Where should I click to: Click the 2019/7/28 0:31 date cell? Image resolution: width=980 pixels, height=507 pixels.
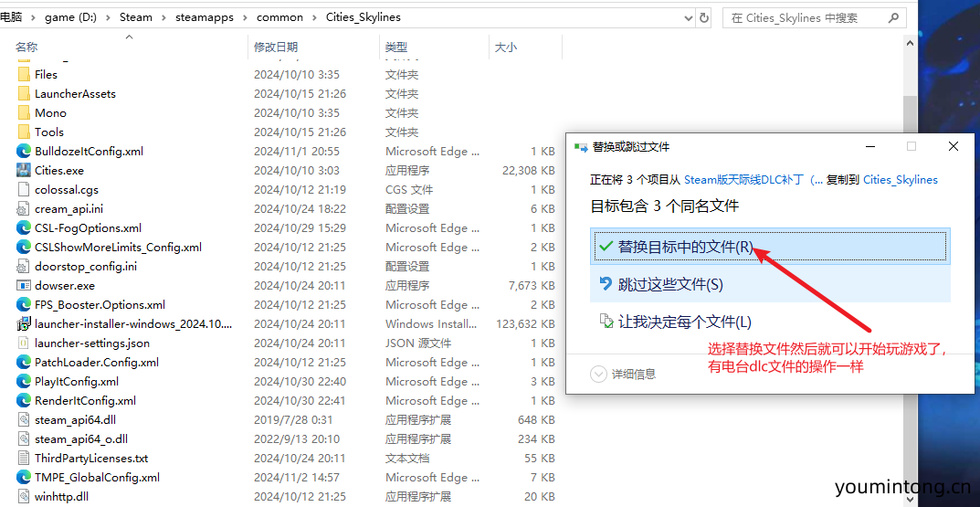pyautogui.click(x=293, y=419)
